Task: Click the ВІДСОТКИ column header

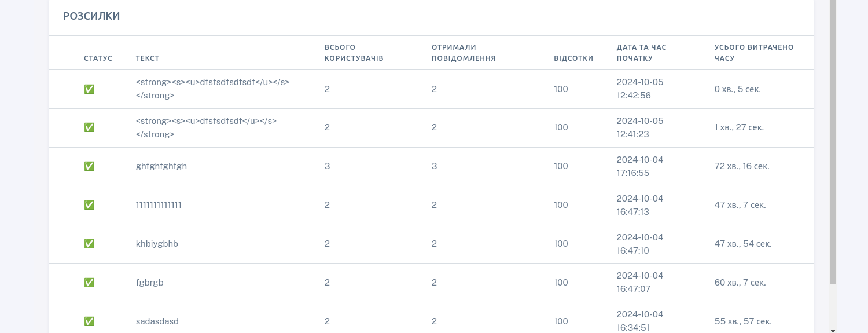Action: pos(573,58)
